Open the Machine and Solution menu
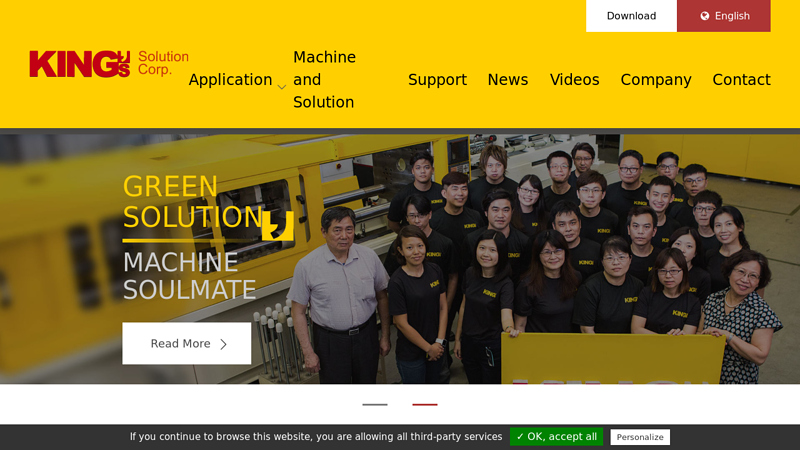 pos(324,80)
